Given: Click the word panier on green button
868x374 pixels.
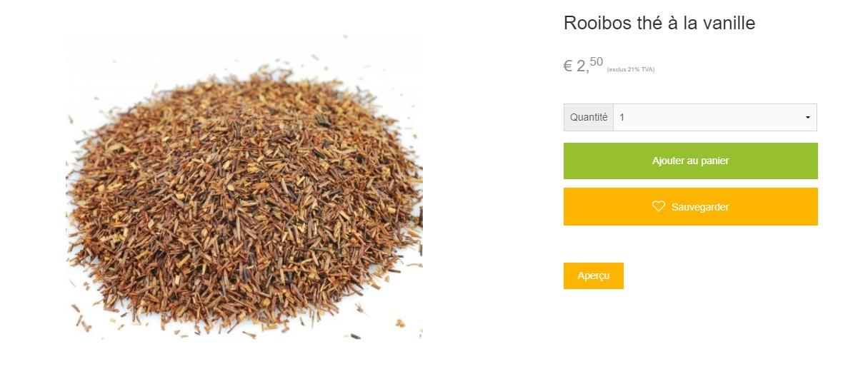Looking at the screenshot, I should coord(714,161).
